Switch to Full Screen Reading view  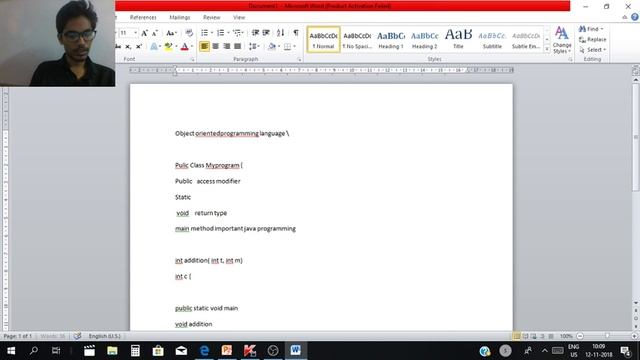point(525,336)
